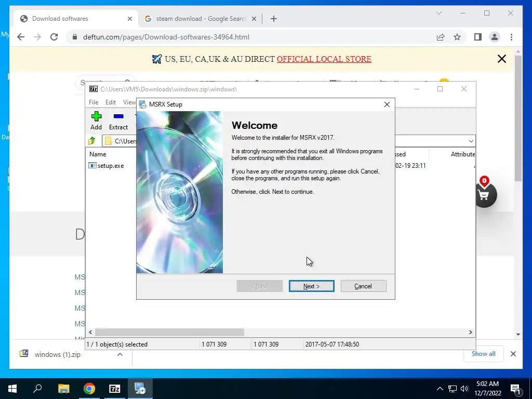Switch to the Download softwares tab

(76, 19)
